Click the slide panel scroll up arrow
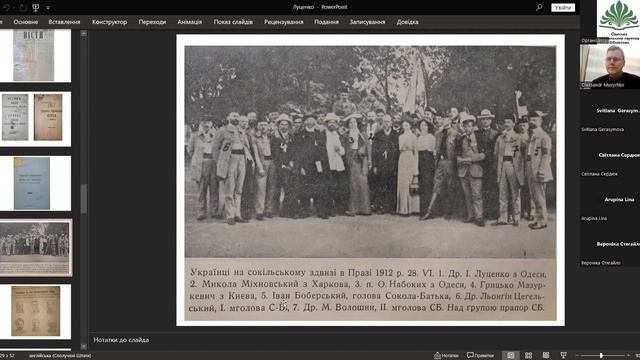The width and height of the screenshot is (640, 360). tap(84, 33)
